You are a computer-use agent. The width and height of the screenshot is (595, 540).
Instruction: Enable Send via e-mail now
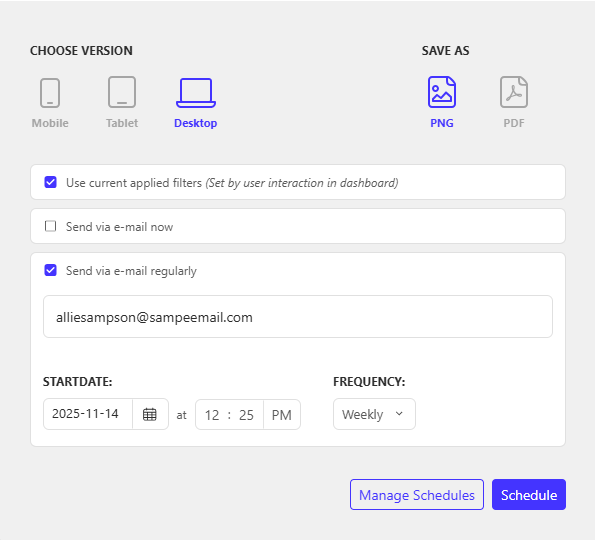(x=50, y=226)
